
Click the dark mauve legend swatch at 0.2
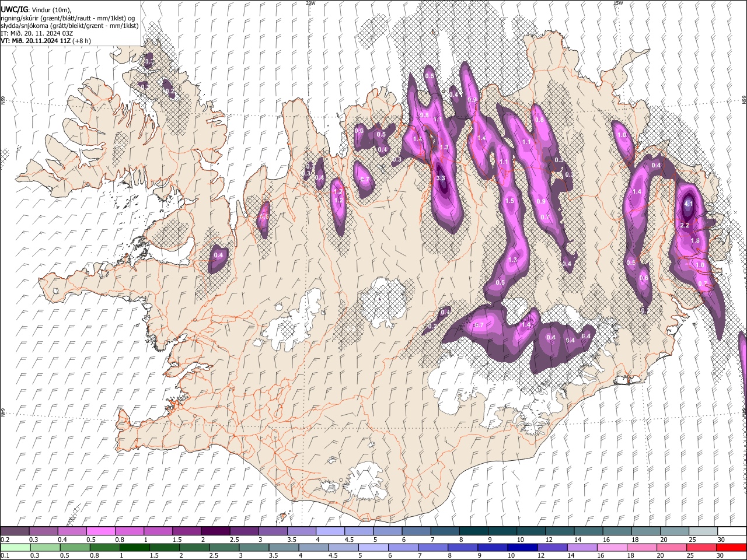pos(15,531)
